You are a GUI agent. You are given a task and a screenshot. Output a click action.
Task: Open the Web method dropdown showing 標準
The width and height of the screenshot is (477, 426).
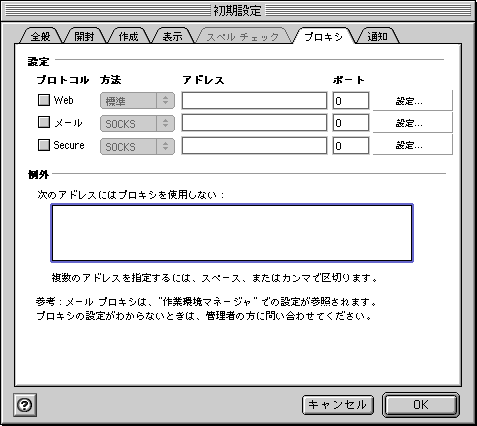click(137, 101)
